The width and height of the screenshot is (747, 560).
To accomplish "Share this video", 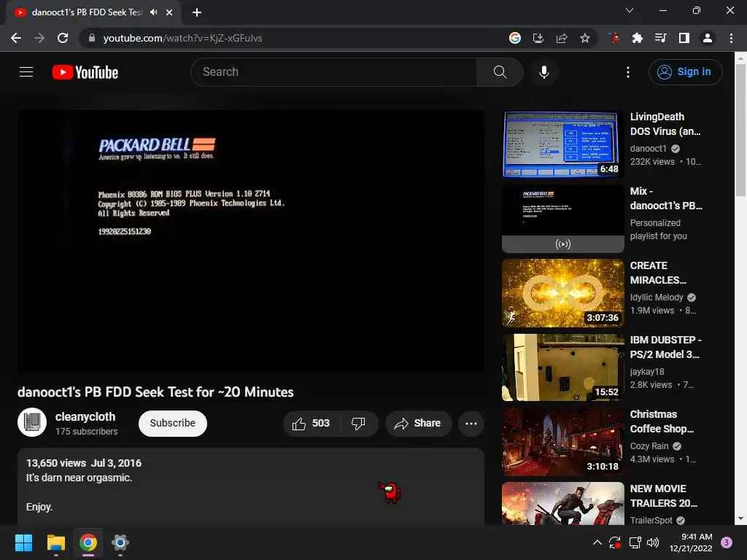I will (x=418, y=424).
